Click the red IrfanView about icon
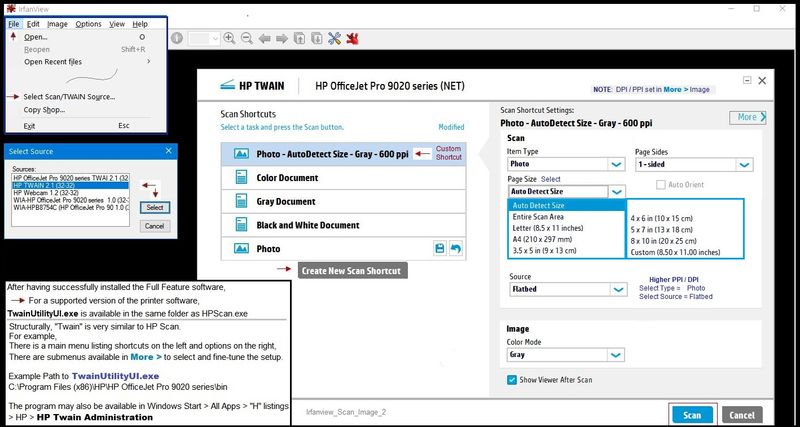Image resolution: width=800 pixels, height=427 pixels. (x=352, y=38)
